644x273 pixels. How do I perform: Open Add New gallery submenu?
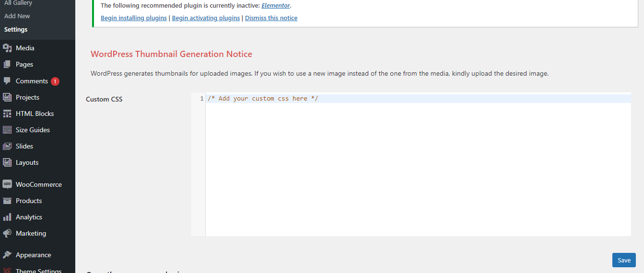(17, 16)
